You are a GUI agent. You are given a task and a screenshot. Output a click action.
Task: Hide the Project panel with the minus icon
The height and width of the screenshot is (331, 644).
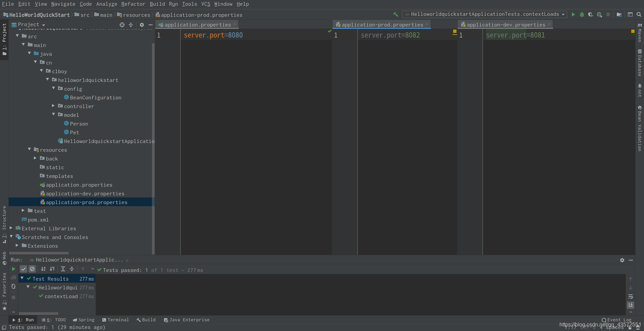[151, 25]
